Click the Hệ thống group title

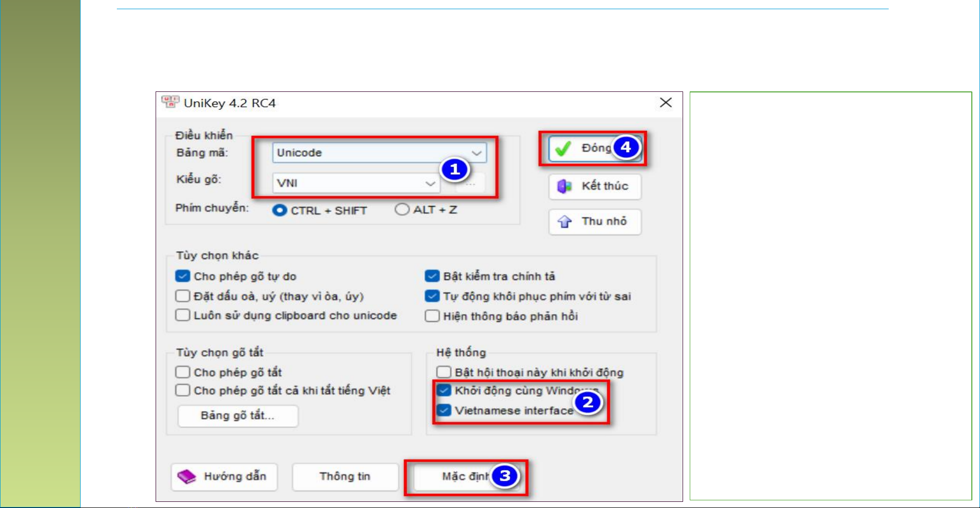[x=461, y=352]
